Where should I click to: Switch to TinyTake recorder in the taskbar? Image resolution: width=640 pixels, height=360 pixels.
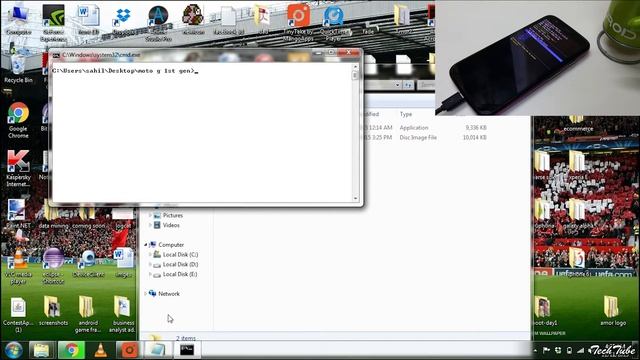click(x=129, y=350)
